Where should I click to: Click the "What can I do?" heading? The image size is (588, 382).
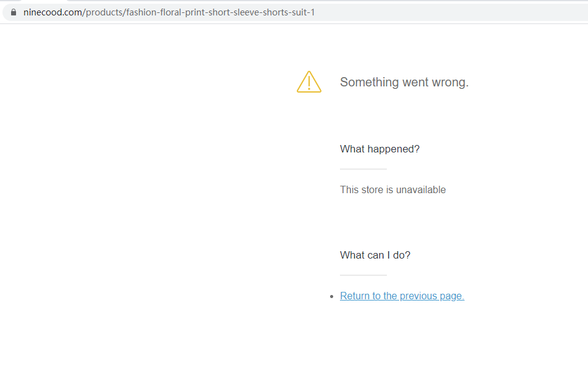coord(375,255)
